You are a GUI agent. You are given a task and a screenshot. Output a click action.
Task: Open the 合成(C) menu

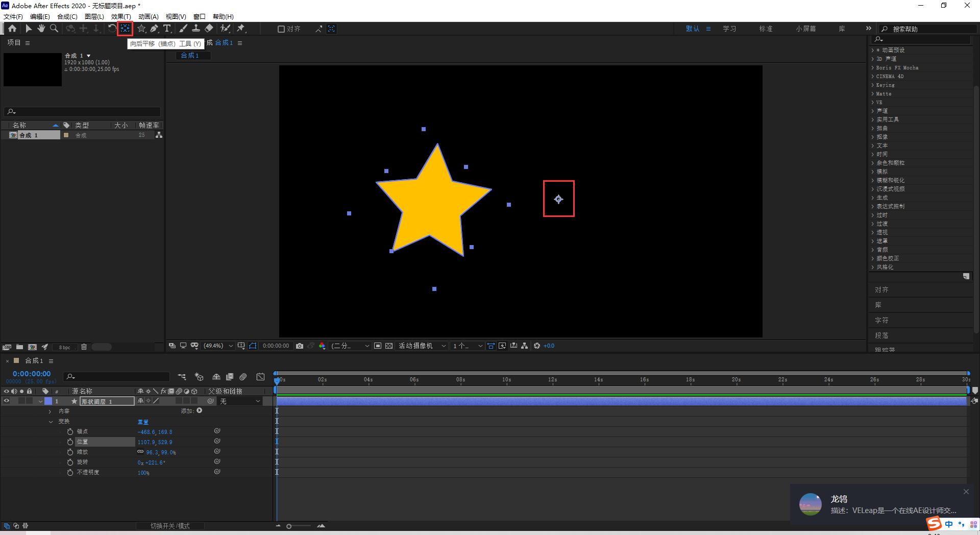click(x=67, y=16)
